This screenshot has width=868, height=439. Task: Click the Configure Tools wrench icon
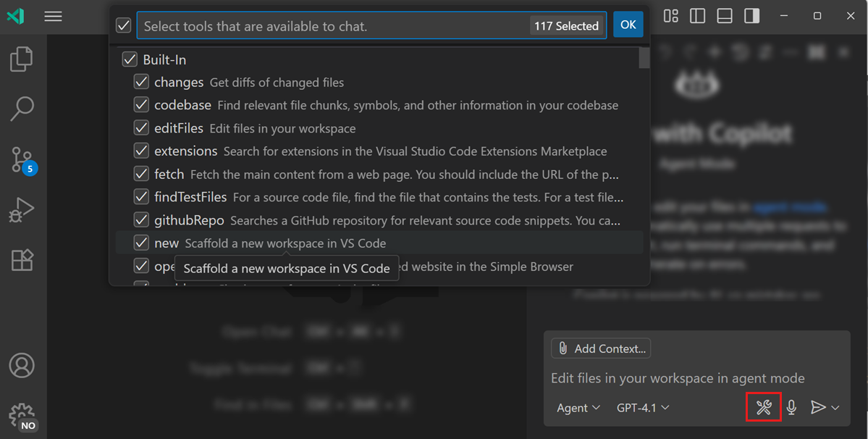click(764, 407)
